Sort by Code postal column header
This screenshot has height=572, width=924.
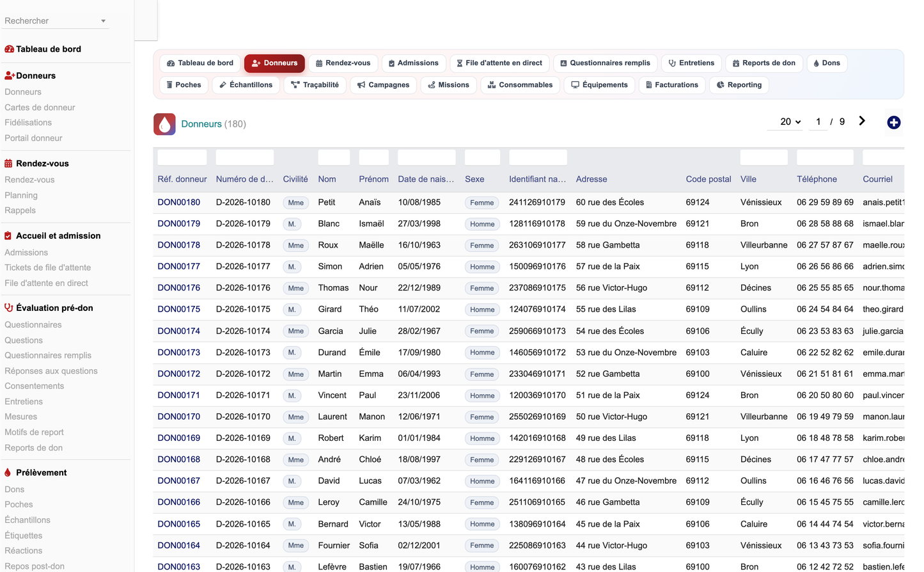coord(709,179)
